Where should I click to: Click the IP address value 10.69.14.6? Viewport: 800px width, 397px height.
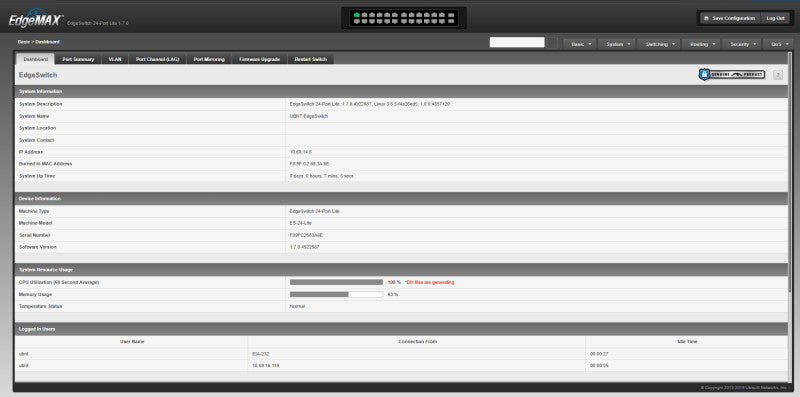(x=301, y=152)
